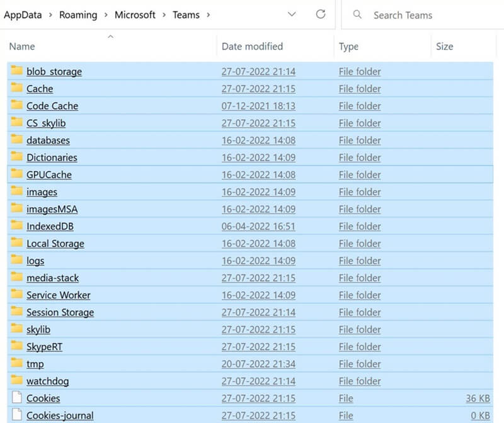This screenshot has width=504, height=423.
Task: Sort by the Name column header
Action: (22, 47)
